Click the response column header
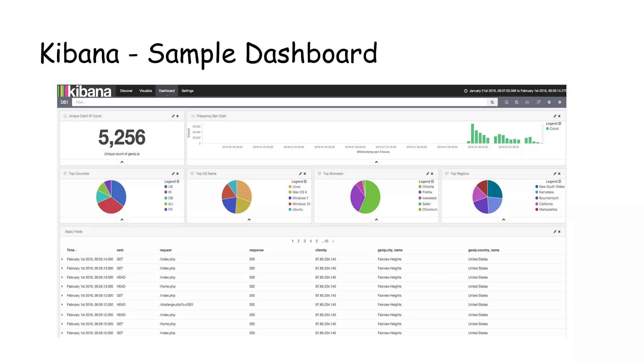 click(x=256, y=250)
